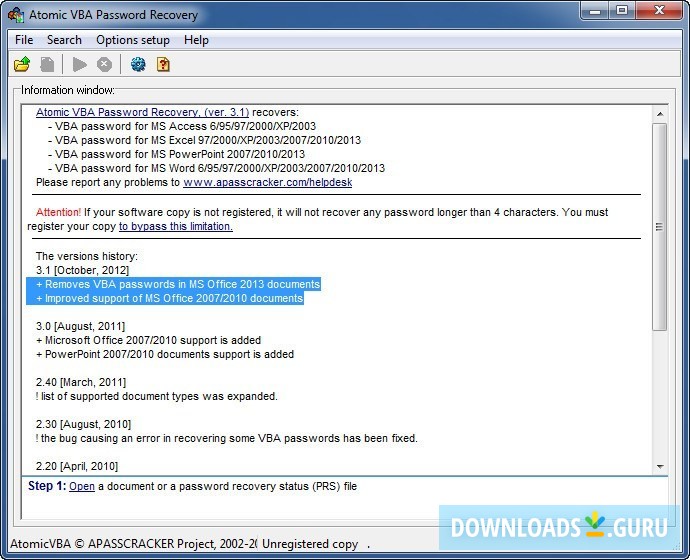
Task: Click 'VBA password for MS Excel' line
Action: [205, 140]
